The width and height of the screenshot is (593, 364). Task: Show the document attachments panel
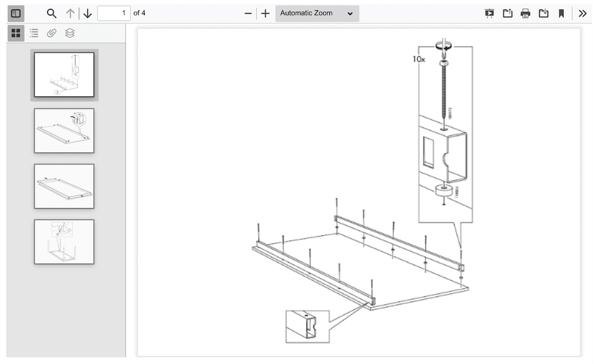pyautogui.click(x=51, y=33)
